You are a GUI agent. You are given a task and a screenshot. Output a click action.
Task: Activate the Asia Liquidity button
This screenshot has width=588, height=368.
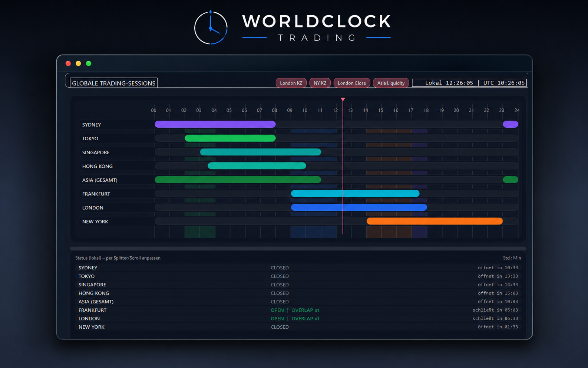[x=391, y=83]
